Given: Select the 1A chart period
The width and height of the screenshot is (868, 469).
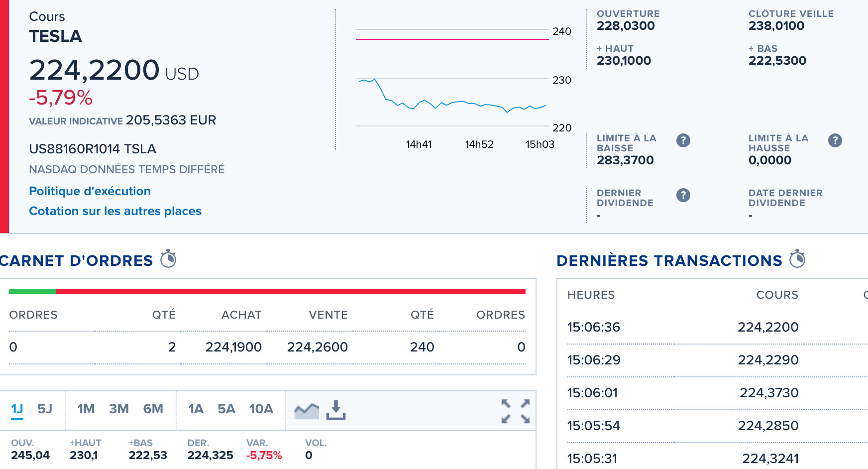Looking at the screenshot, I should tap(196, 409).
